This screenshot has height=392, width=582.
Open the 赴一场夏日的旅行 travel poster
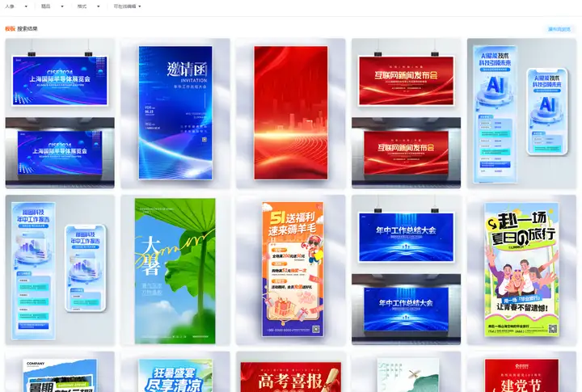click(x=521, y=270)
